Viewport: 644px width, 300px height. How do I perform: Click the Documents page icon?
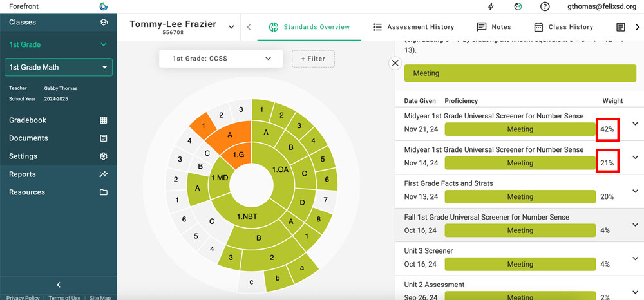[104, 138]
